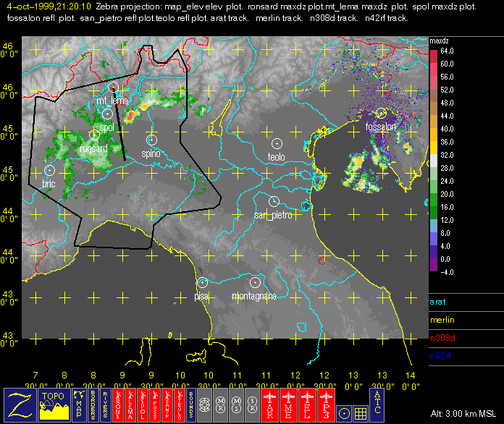504x424 pixels.
Task: Click the AR aircraft track icon
Action: click(269, 404)
